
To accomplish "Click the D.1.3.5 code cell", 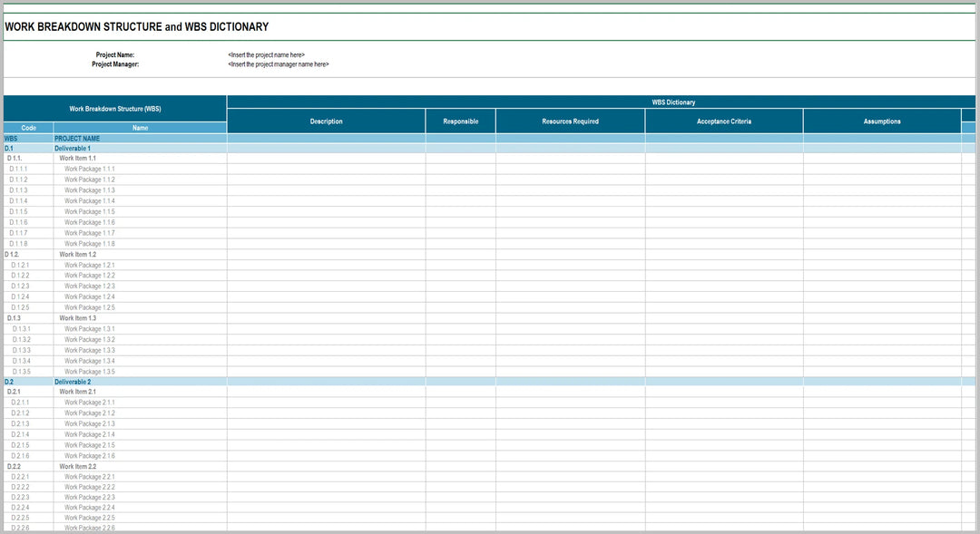I will point(22,372).
